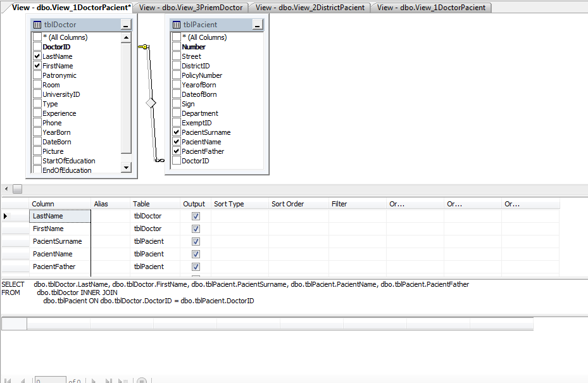Image resolution: width=588 pixels, height=383 pixels.
Task: Click the Filter cell for PacientName row
Action: [358, 254]
